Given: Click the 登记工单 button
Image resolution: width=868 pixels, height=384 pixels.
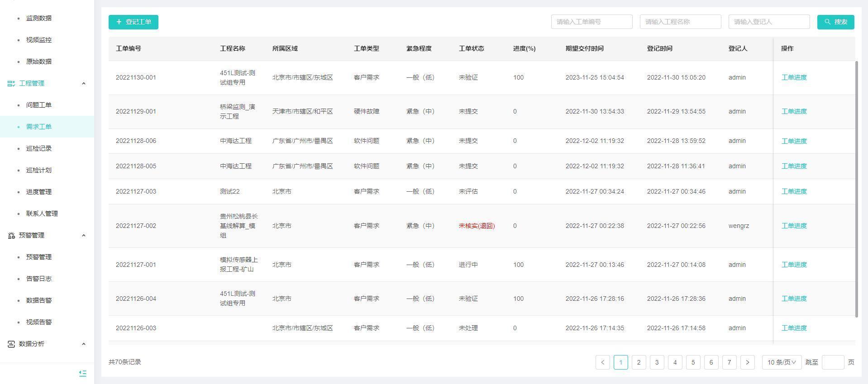Looking at the screenshot, I should [x=134, y=22].
